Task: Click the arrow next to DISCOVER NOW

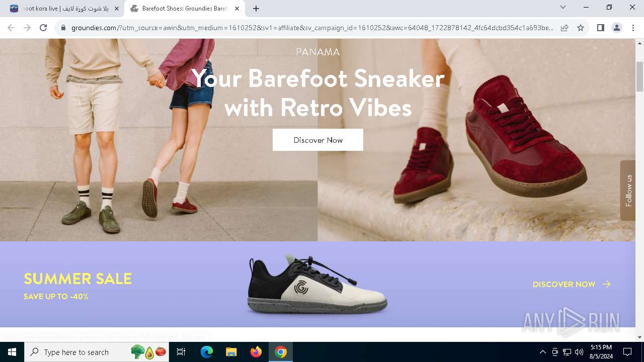Action: pyautogui.click(x=606, y=285)
